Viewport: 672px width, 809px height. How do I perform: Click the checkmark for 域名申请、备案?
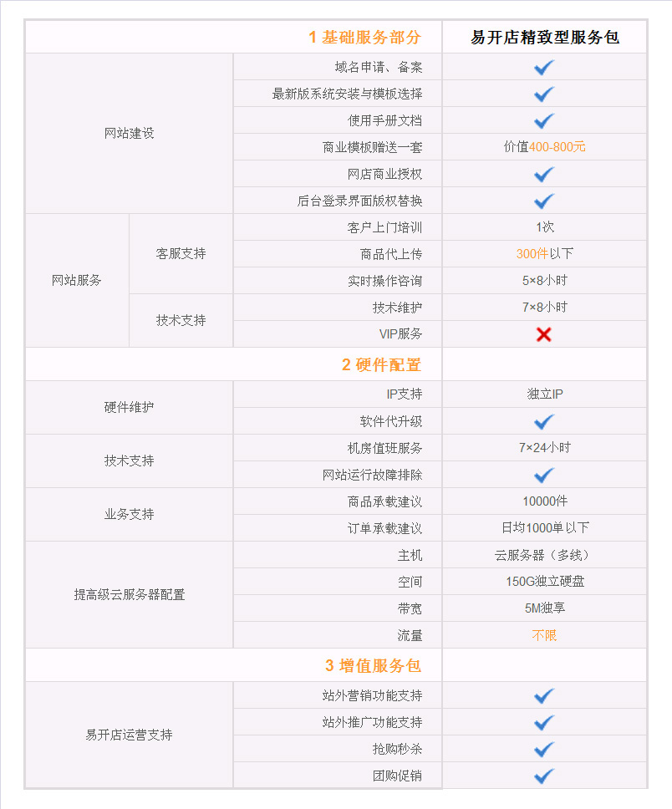click(544, 68)
